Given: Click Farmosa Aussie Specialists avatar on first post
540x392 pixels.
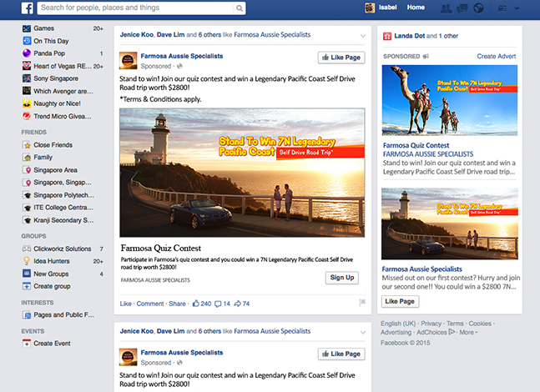Looking at the screenshot, I should [128, 61].
